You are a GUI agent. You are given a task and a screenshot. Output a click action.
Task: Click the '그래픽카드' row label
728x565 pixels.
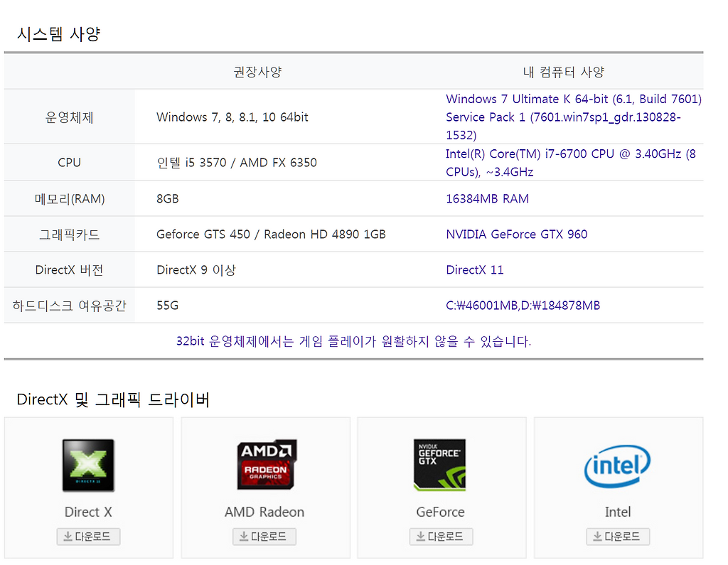pyautogui.click(x=69, y=235)
